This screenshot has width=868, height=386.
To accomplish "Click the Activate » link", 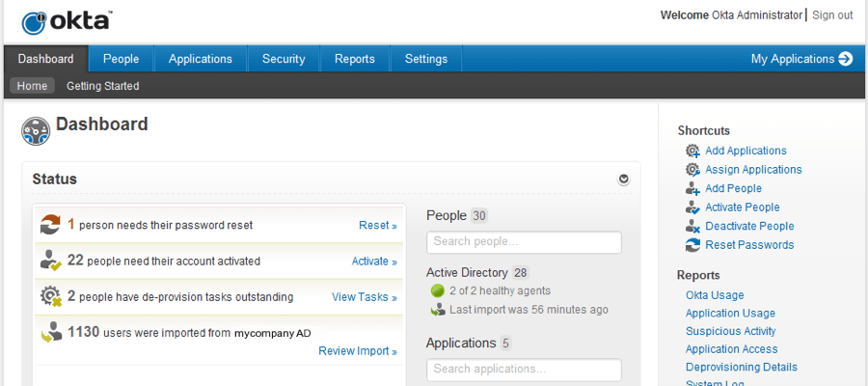I will click(374, 262).
